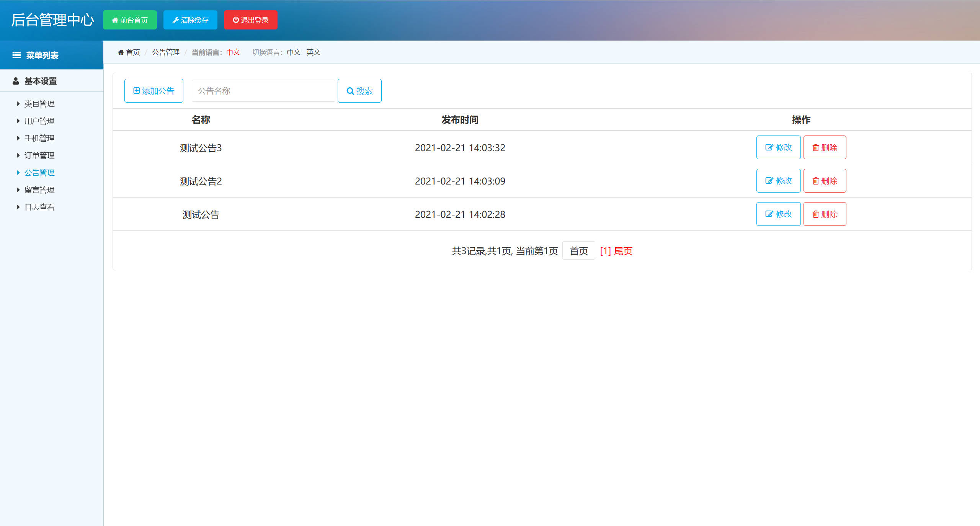The height and width of the screenshot is (526, 980).
Task: Keep language set to 中文
Action: point(293,52)
